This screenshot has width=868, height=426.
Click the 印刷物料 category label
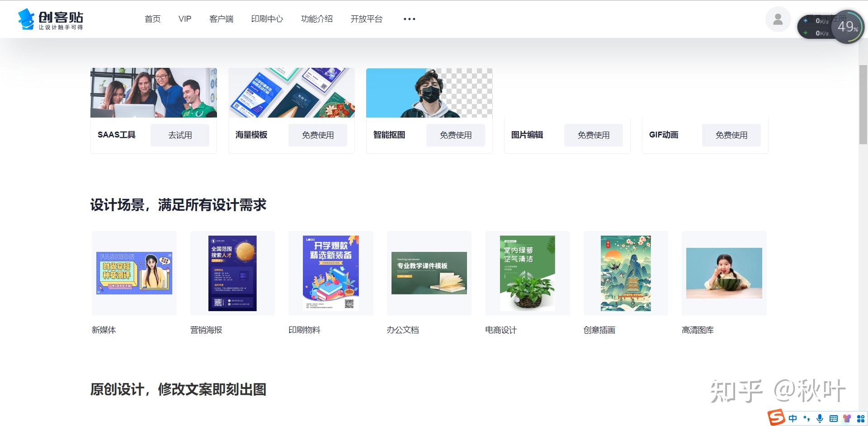(x=305, y=330)
